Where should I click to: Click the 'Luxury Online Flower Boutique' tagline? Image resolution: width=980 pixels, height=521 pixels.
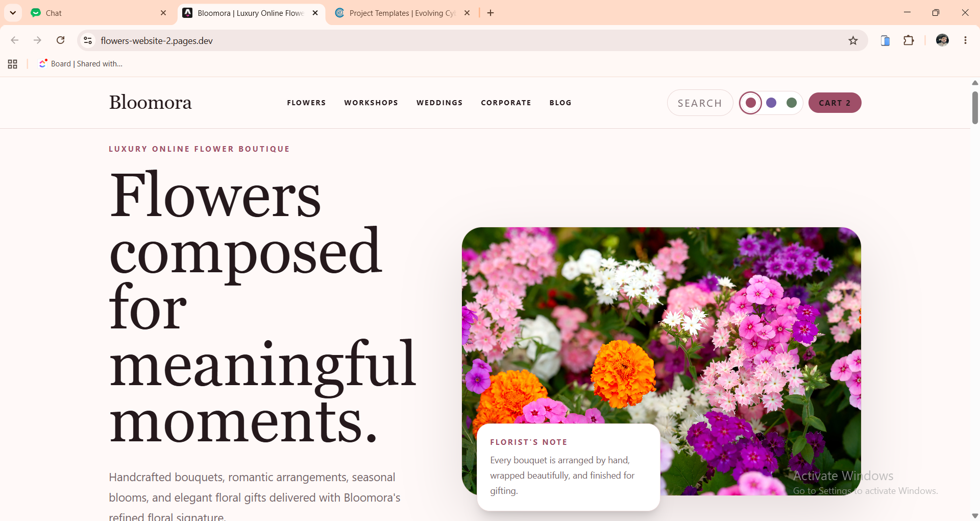tap(199, 149)
